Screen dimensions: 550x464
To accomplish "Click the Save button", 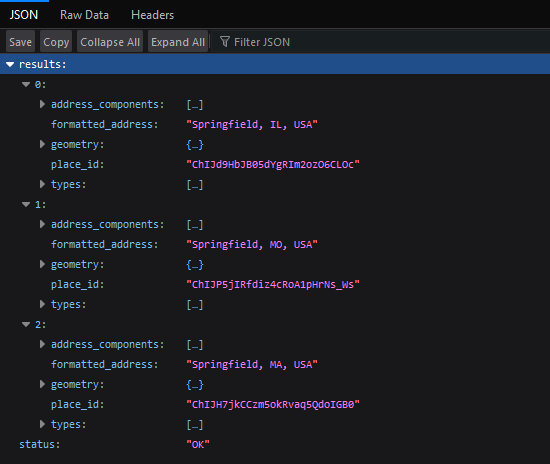I will (x=20, y=42).
